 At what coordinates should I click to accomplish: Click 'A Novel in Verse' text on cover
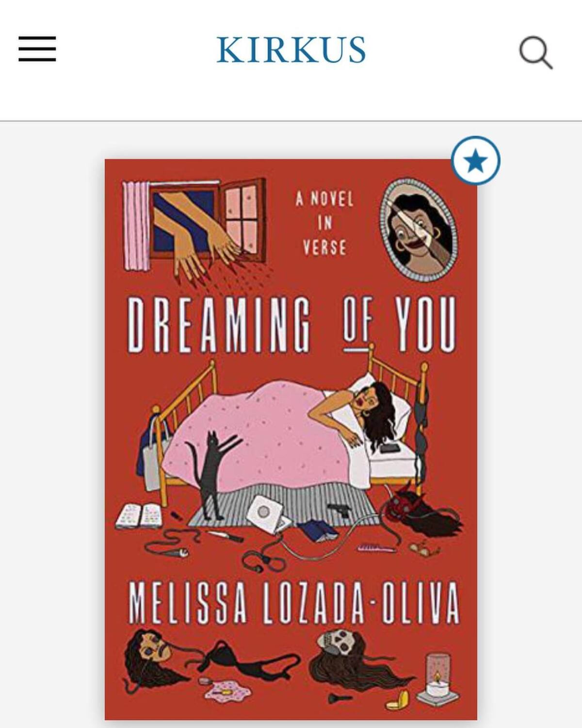pos(325,223)
